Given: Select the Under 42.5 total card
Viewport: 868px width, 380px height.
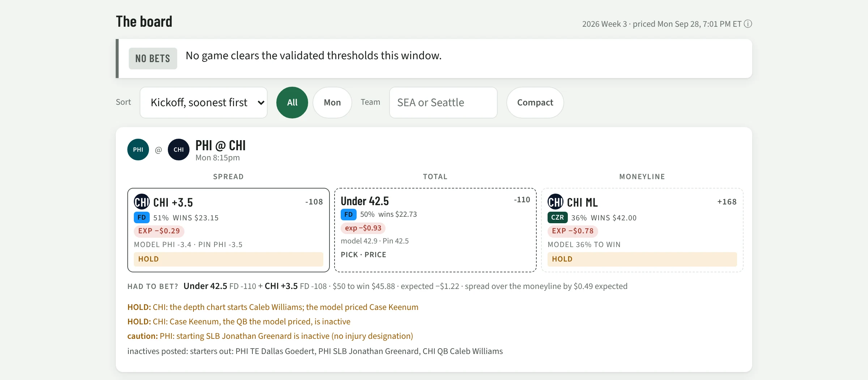Looking at the screenshot, I should pyautogui.click(x=435, y=230).
